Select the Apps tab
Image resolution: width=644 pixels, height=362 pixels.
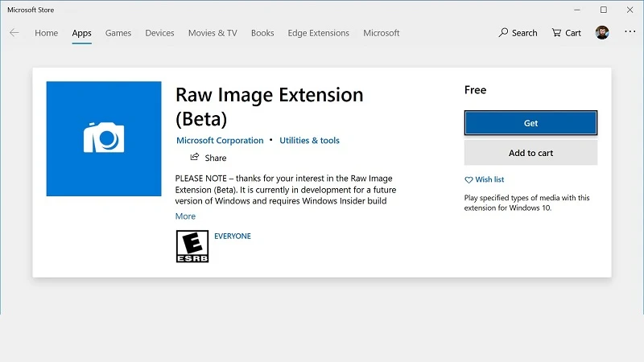coord(82,33)
